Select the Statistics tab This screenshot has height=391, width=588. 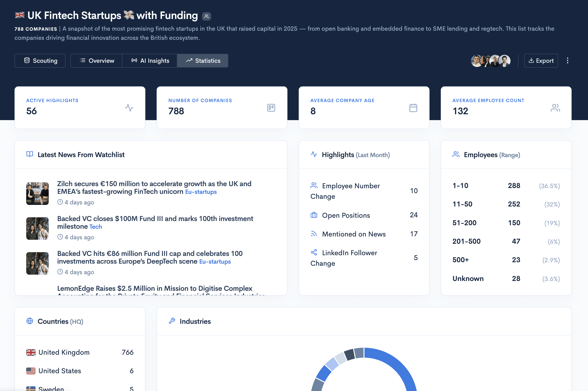click(203, 61)
